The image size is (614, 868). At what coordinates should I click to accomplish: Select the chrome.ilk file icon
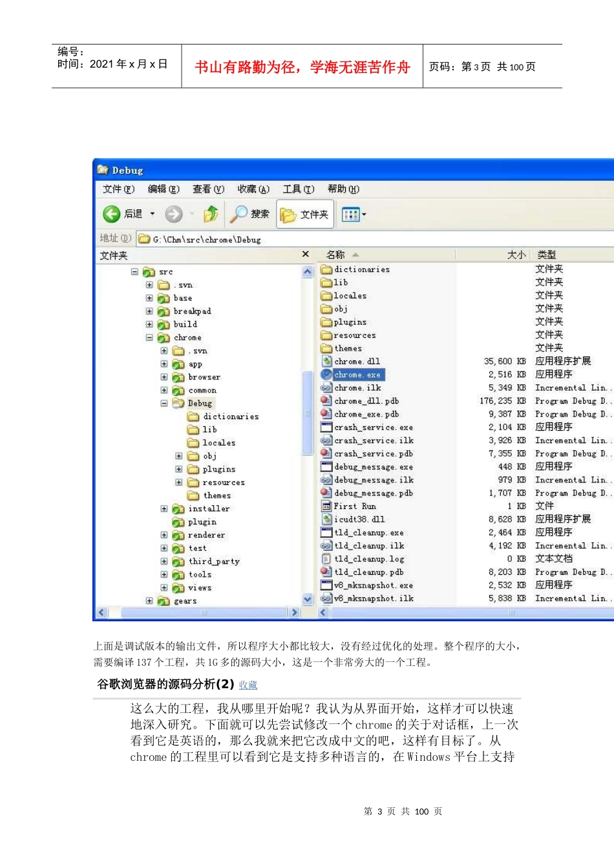(326, 388)
